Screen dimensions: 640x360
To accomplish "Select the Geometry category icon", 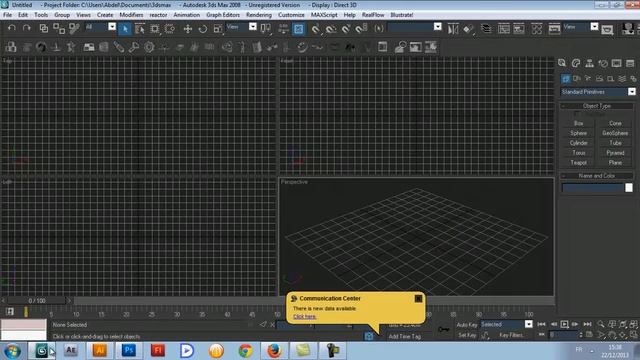I will click(565, 78).
